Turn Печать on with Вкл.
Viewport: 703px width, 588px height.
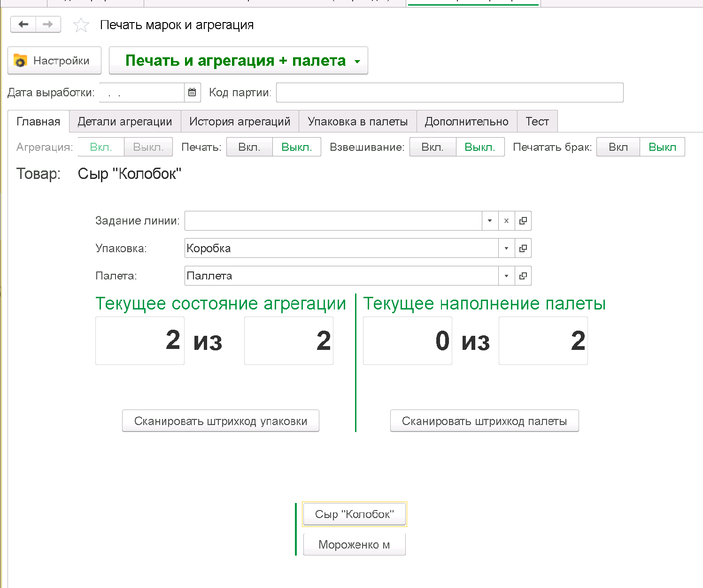249,147
